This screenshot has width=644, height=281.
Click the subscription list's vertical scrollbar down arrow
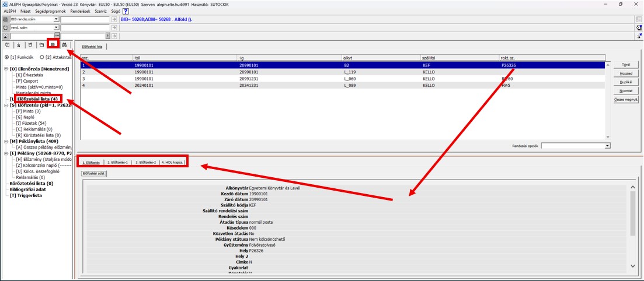click(608, 137)
